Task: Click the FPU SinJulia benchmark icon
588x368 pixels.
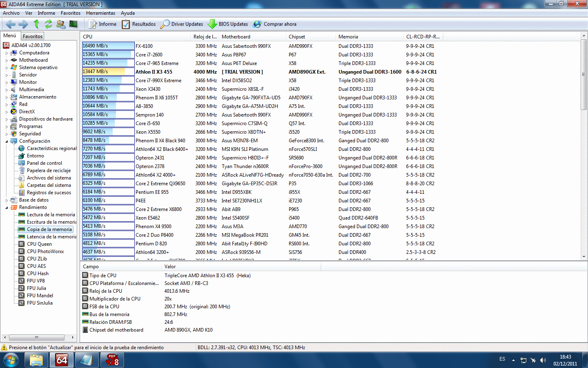Action: coord(22,303)
